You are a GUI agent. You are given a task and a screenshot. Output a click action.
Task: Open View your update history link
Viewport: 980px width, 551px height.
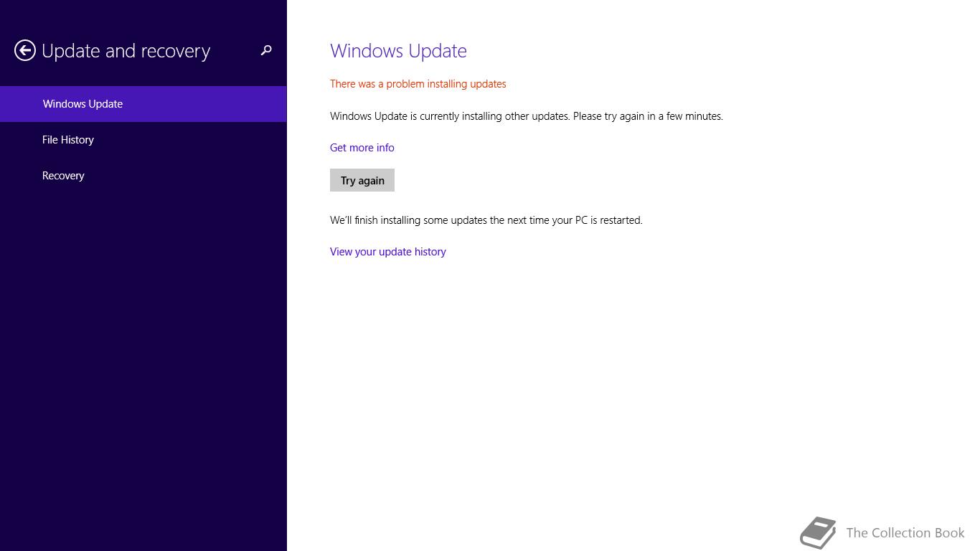(387, 252)
